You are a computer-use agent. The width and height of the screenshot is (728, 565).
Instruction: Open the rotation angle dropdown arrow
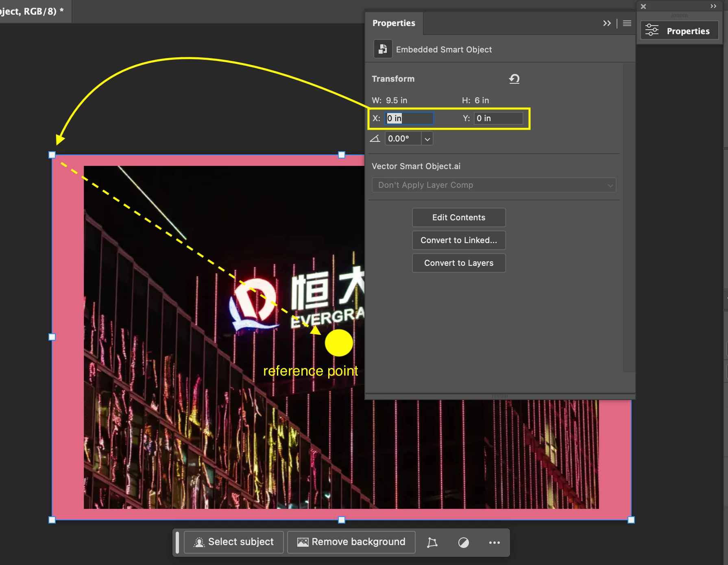[x=427, y=139]
